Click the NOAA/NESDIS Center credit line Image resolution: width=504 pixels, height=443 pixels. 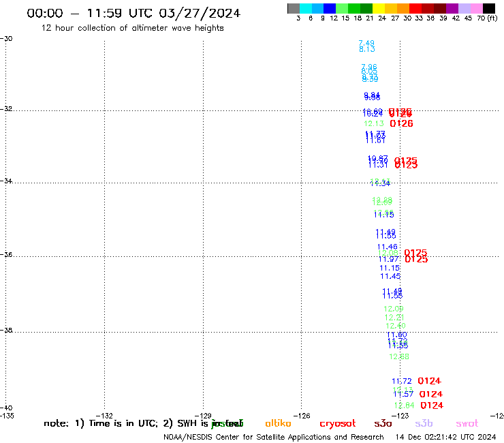point(274,438)
